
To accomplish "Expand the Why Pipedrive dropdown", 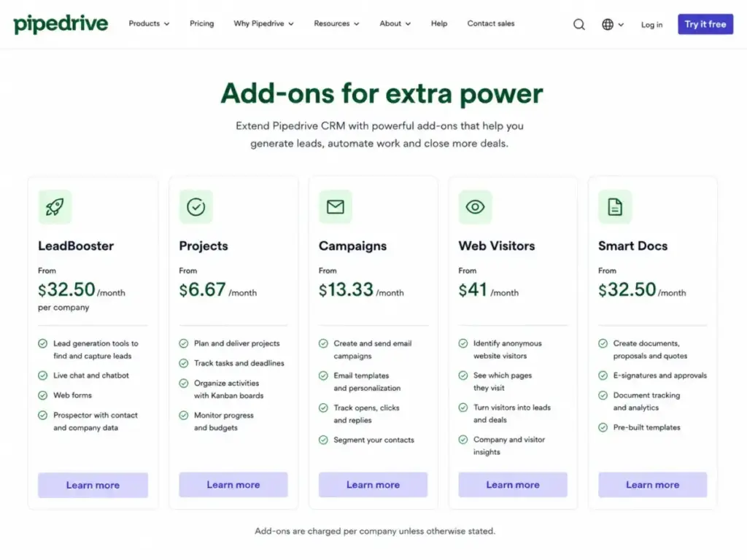I will 264,23.
